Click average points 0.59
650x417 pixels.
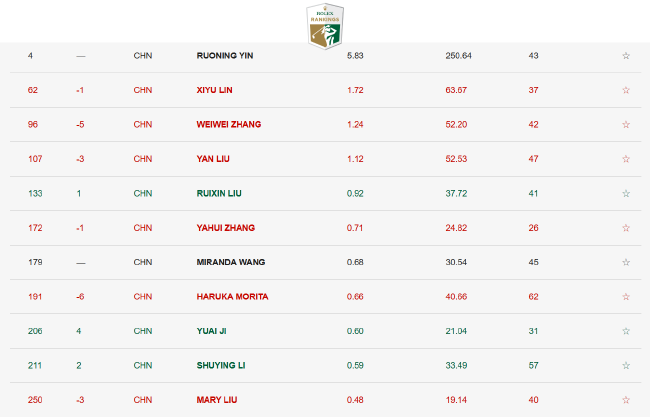coord(355,365)
